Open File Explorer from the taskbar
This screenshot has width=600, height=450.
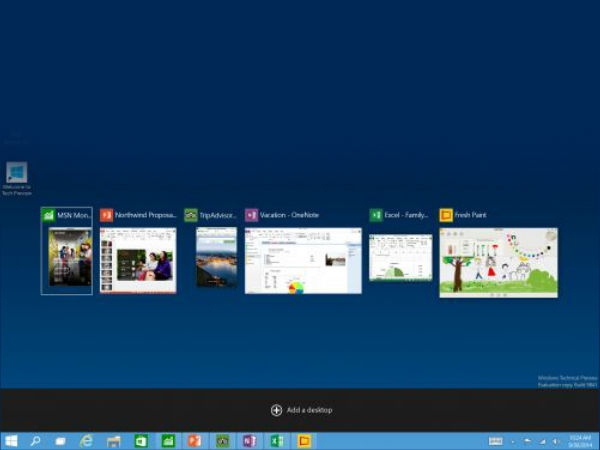pyautogui.click(x=113, y=442)
